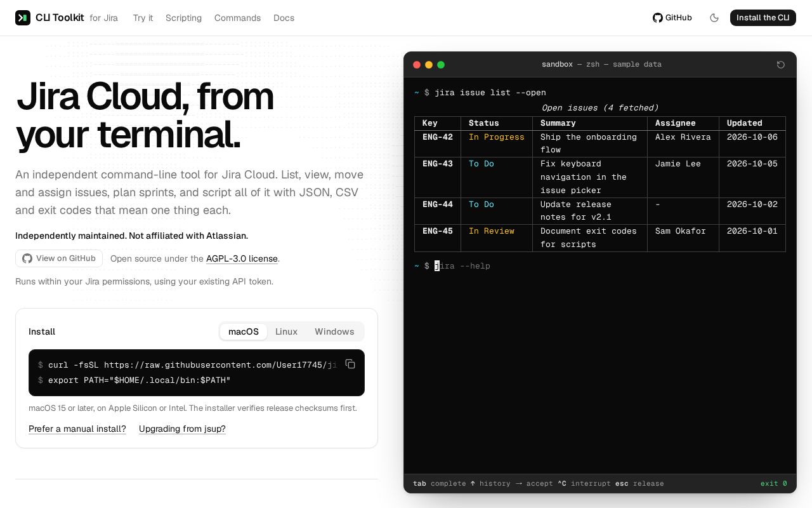Click the curl install command line

[187, 365]
